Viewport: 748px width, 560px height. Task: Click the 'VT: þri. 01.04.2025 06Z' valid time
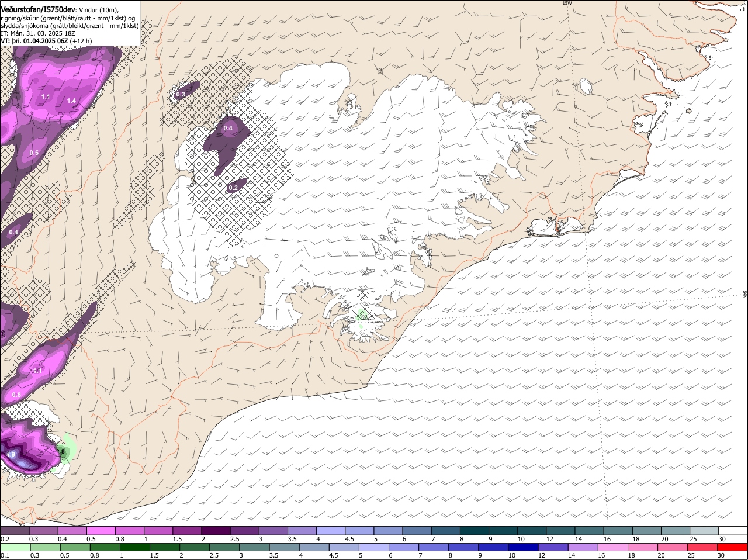(34, 41)
